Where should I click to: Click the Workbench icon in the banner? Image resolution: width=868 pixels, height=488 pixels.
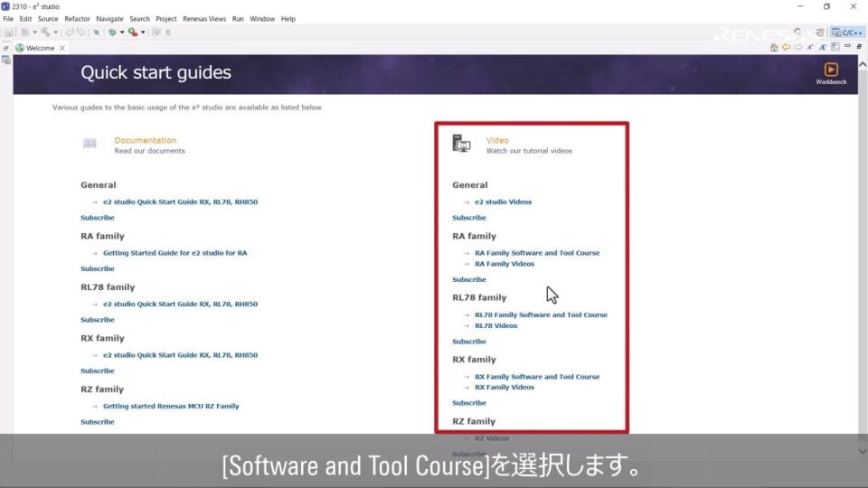(x=830, y=70)
